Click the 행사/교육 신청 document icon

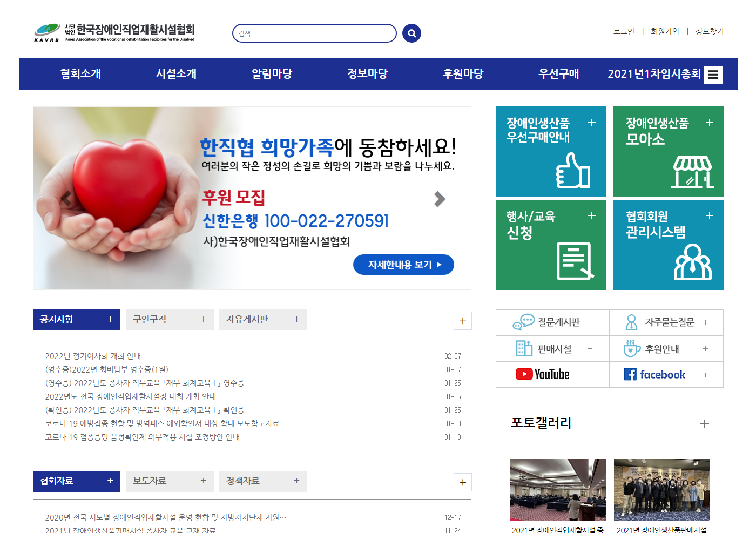[x=575, y=261]
